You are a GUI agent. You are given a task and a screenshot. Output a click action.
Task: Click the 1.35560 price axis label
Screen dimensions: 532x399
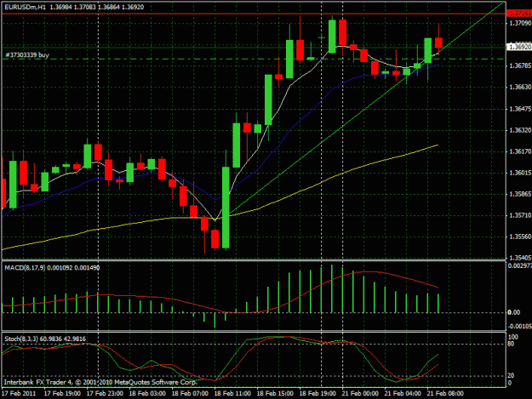click(x=520, y=237)
